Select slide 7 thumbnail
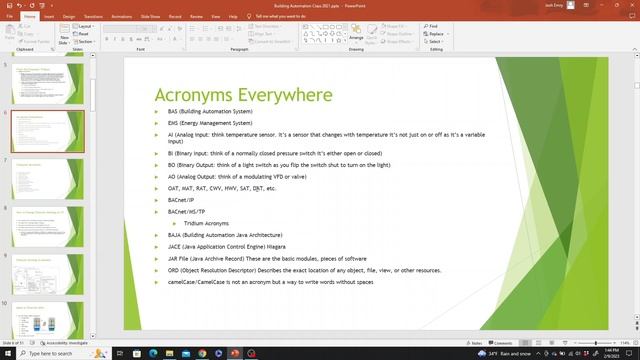The height and width of the screenshot is (360, 640). [x=48, y=179]
